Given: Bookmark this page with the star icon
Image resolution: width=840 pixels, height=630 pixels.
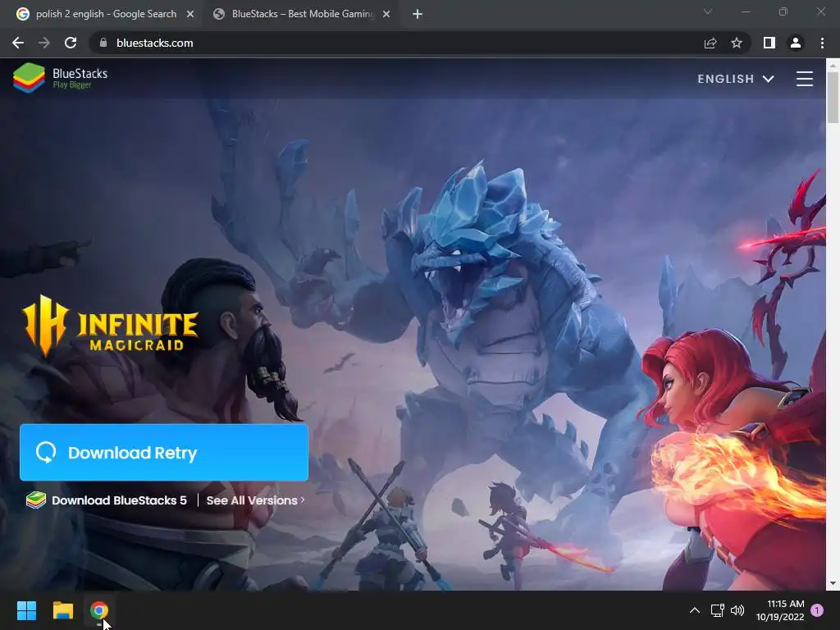Looking at the screenshot, I should pyautogui.click(x=737, y=43).
